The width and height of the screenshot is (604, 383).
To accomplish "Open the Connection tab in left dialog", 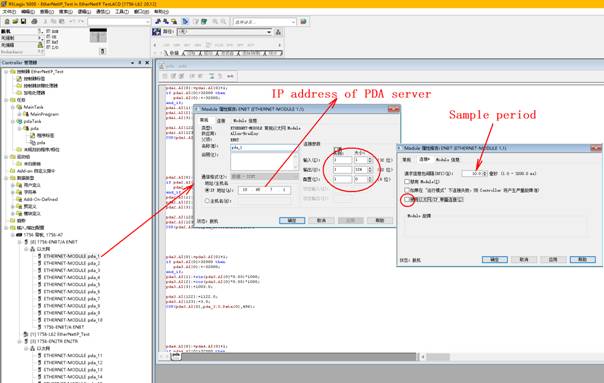I will click(x=221, y=121).
